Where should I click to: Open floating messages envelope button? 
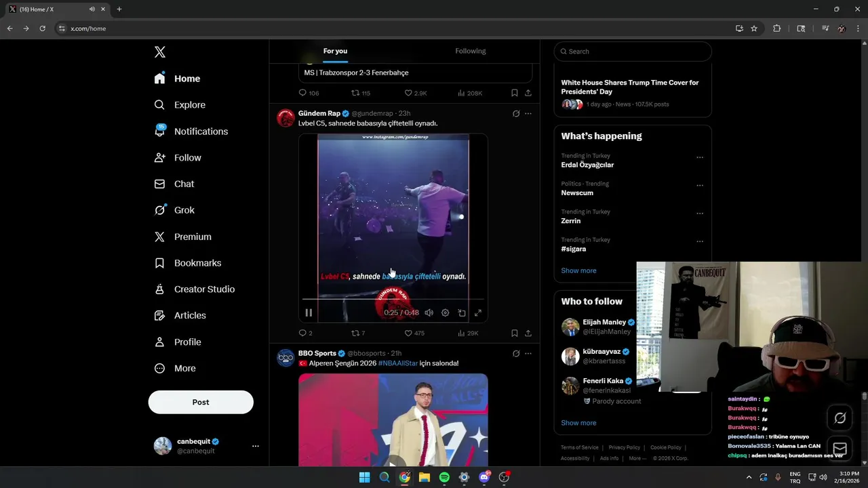click(840, 448)
